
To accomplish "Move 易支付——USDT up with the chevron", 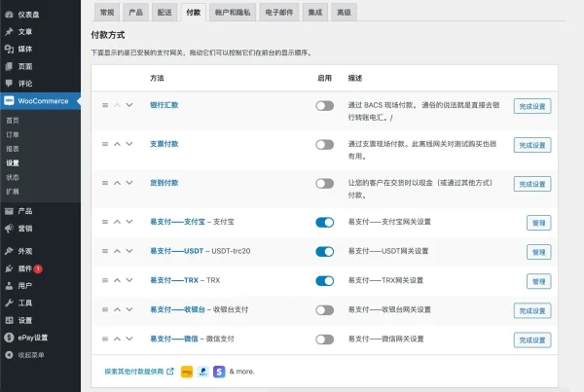I will tap(118, 251).
